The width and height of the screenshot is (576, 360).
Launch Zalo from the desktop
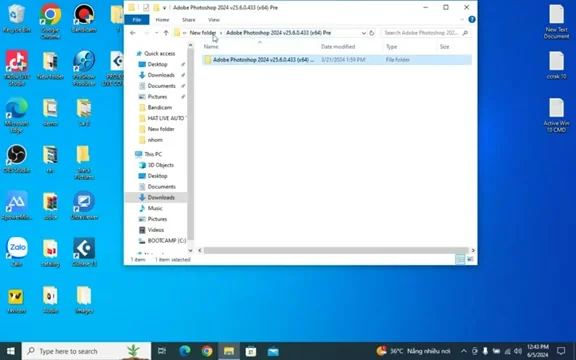(x=17, y=252)
